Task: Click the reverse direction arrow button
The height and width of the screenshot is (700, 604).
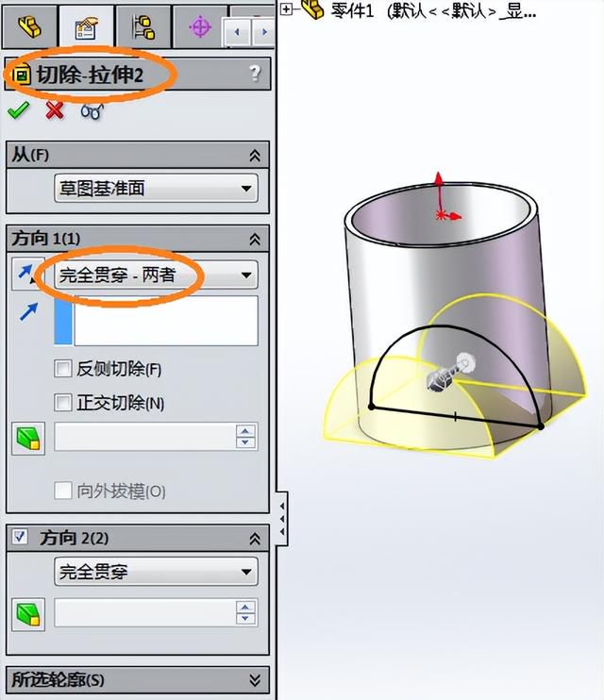Action: pos(27,274)
